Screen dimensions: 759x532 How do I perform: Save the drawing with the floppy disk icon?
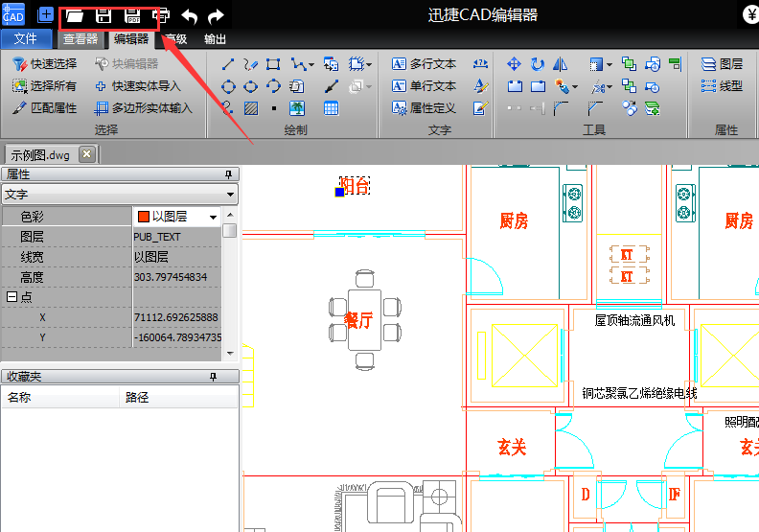point(103,16)
